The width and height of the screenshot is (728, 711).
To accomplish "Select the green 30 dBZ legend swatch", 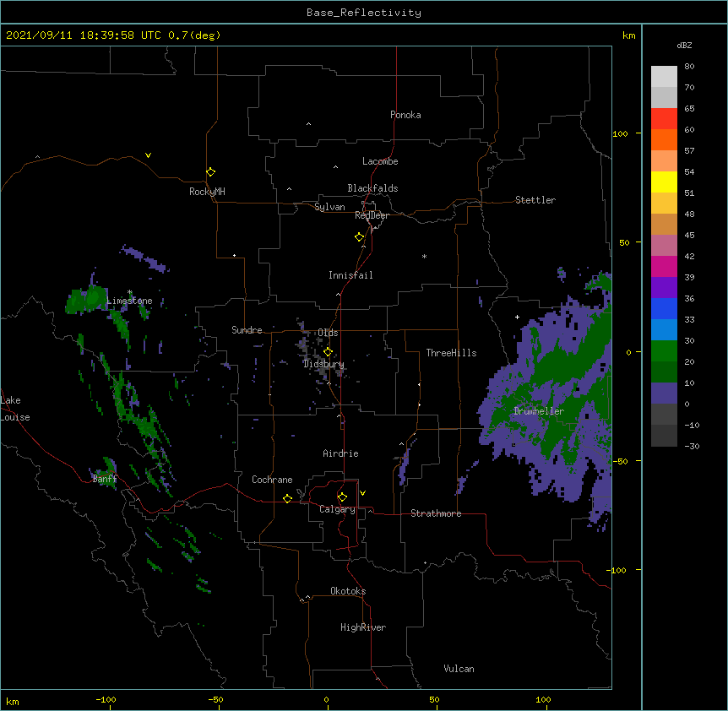I will 664,351.
